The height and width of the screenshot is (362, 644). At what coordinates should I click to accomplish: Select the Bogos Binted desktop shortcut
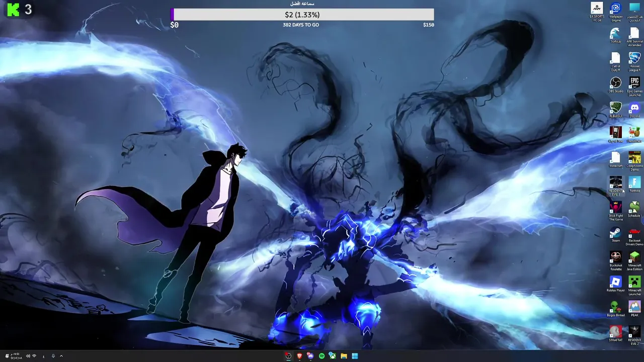pyautogui.click(x=616, y=309)
